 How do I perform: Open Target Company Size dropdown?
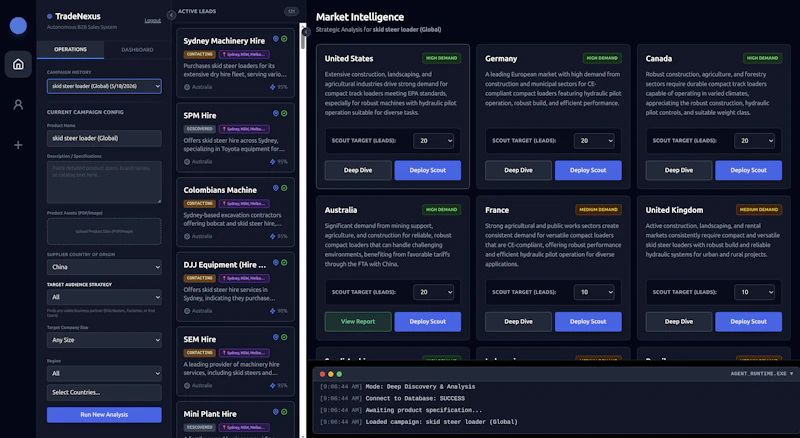click(104, 340)
